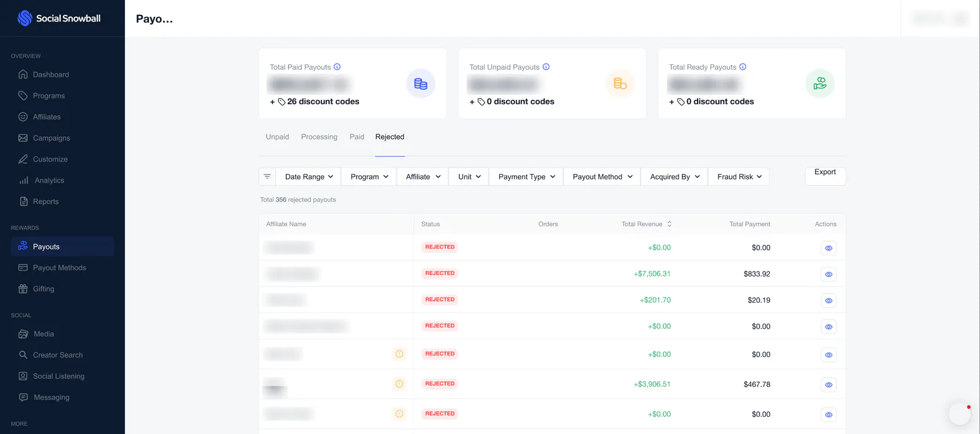Open the Fraud Risk dropdown
This screenshot has height=434, width=980.
[x=739, y=177]
